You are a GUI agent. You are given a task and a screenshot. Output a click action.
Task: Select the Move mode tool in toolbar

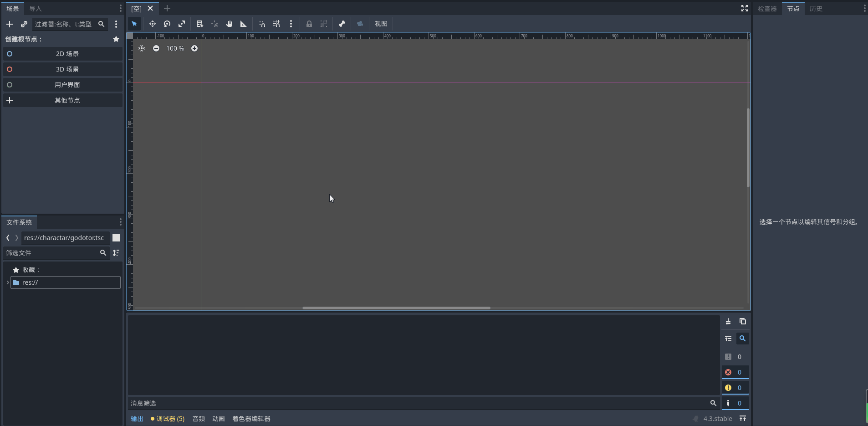tap(152, 24)
